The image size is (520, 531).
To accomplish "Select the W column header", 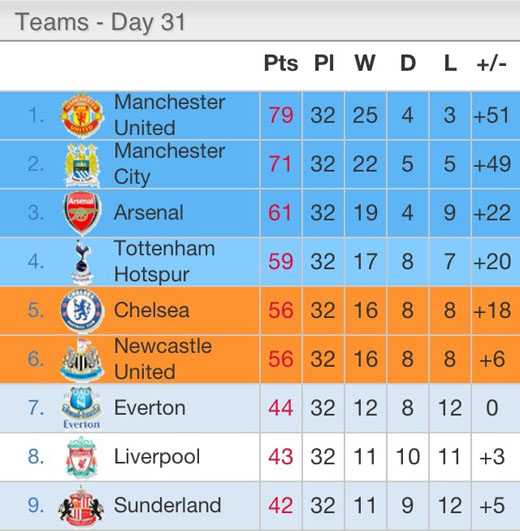I will pyautogui.click(x=365, y=63).
